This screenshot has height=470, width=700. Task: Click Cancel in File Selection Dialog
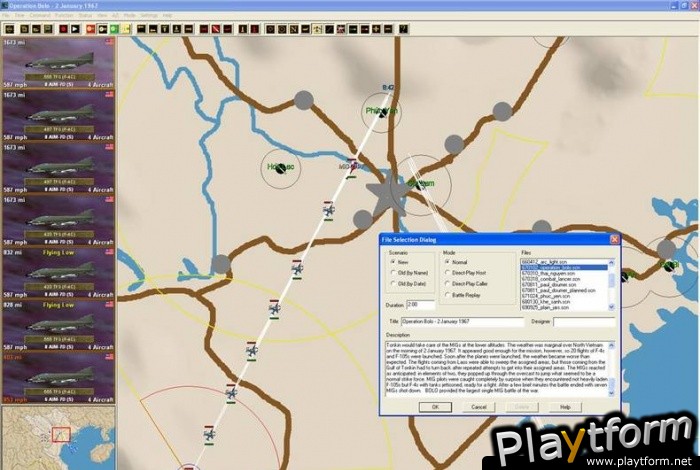(x=479, y=407)
